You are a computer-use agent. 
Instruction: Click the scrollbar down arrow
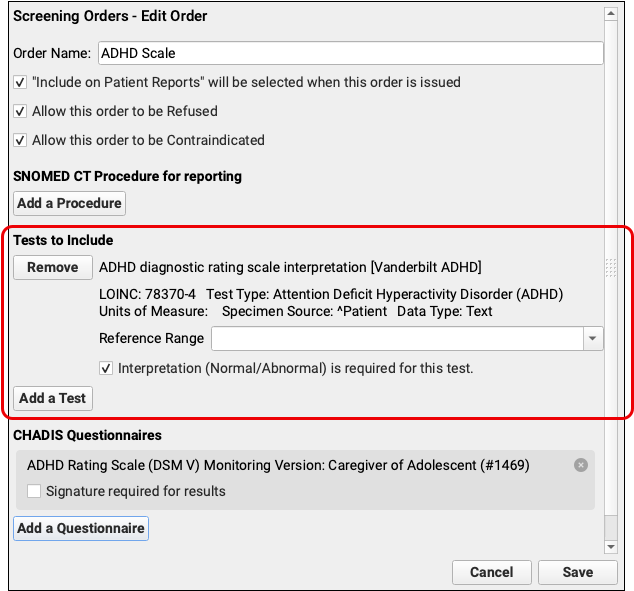[611, 546]
